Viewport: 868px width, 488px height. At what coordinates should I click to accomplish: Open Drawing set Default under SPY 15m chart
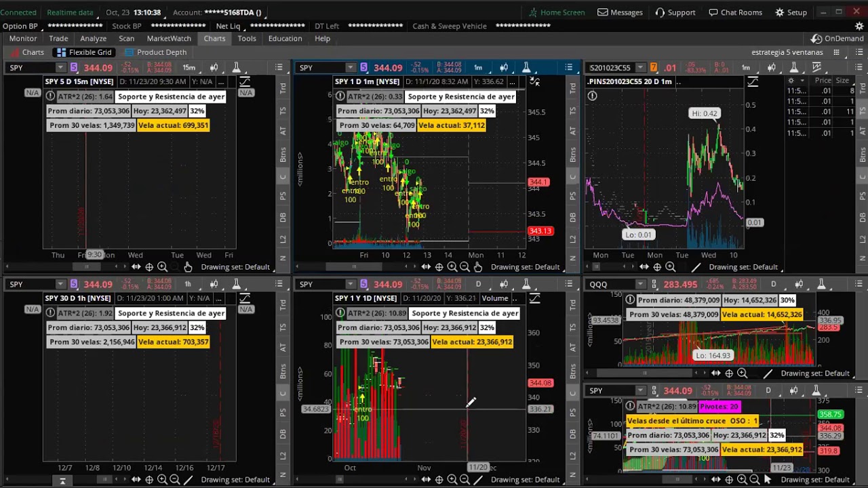point(235,267)
